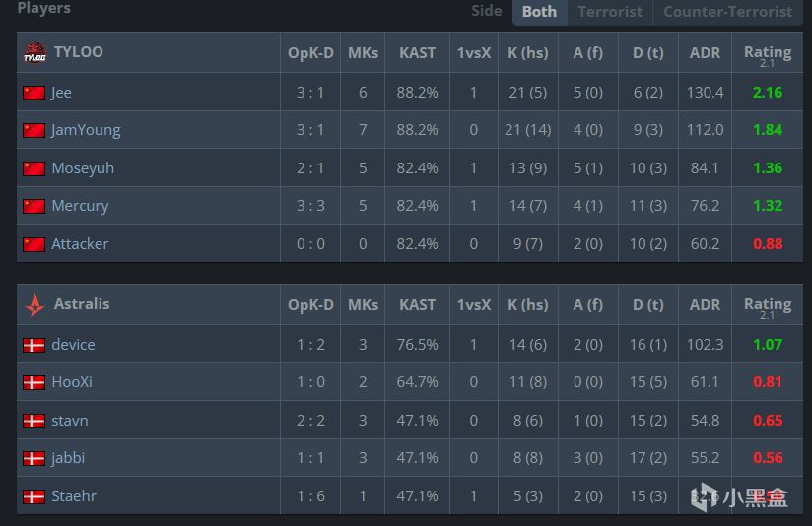Click the Astralis star logo icon
812x526 pixels.
tap(34, 305)
